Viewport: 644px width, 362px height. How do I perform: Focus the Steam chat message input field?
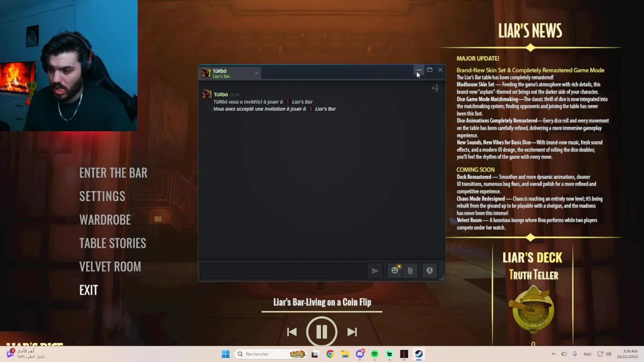pos(284,271)
